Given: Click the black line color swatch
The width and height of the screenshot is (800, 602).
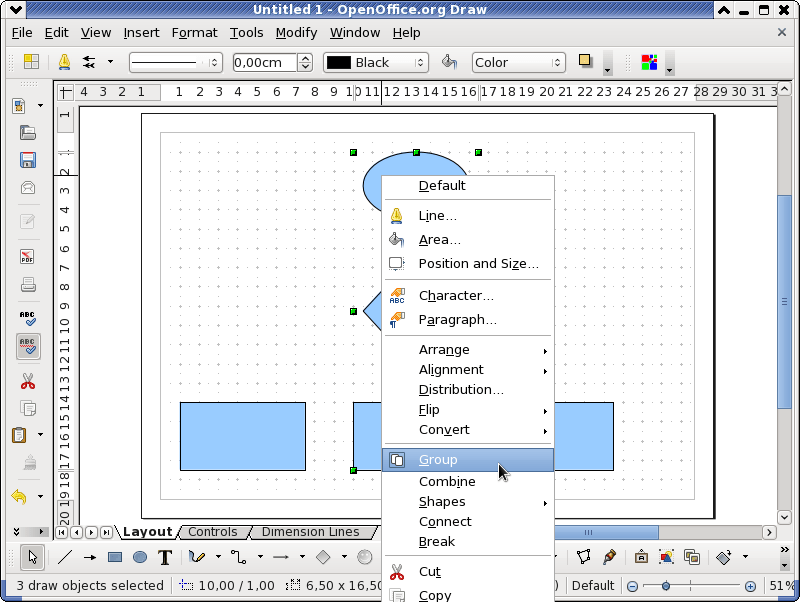Looking at the screenshot, I should (x=339, y=62).
